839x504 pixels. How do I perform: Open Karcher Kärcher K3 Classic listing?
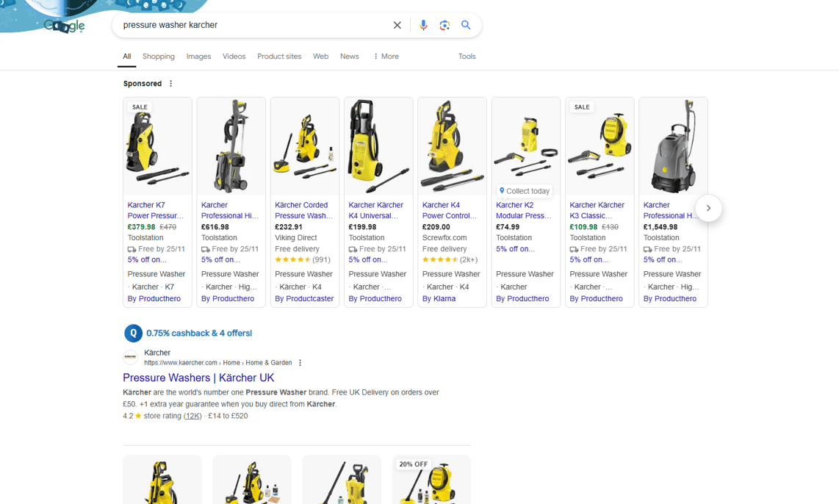pyautogui.click(x=597, y=210)
